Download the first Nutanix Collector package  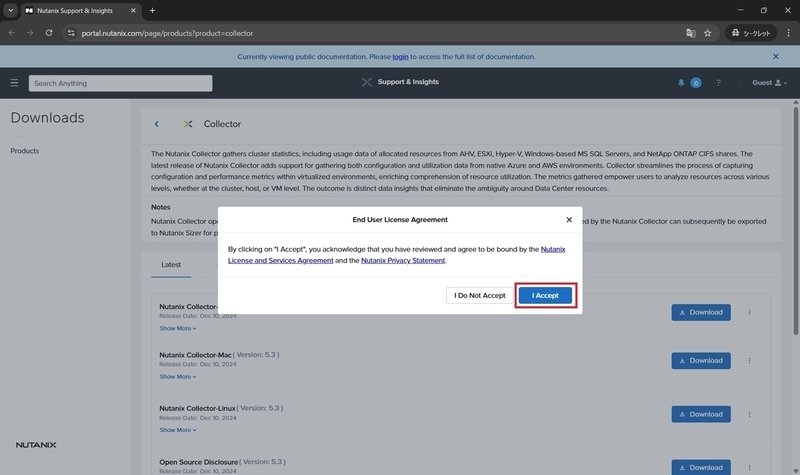pyautogui.click(x=701, y=312)
